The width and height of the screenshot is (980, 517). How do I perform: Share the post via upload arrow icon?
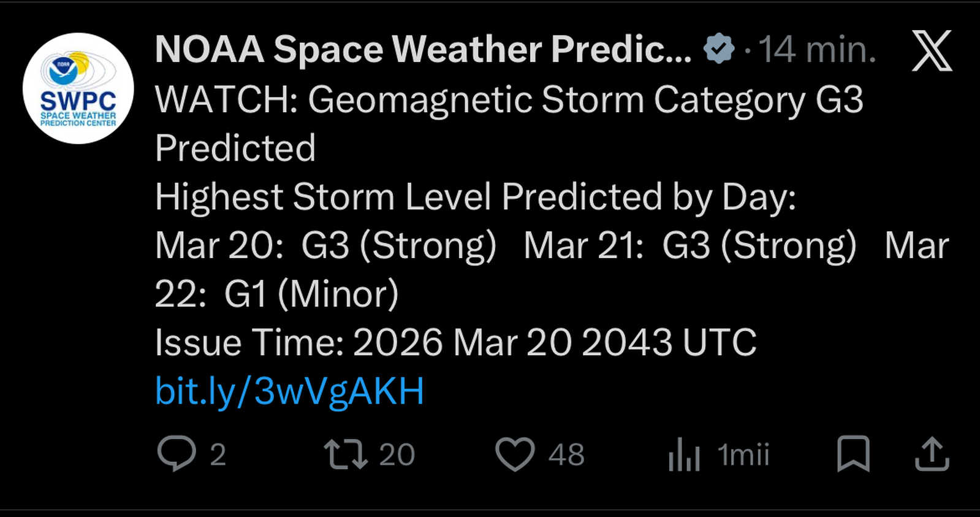[x=932, y=454]
